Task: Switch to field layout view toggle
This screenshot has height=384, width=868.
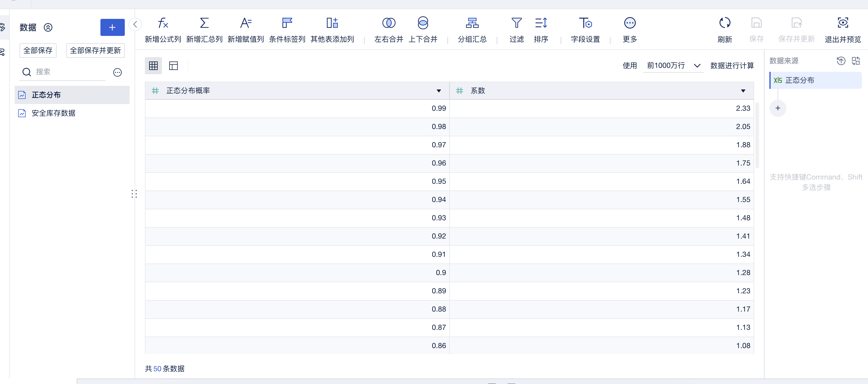Action: pos(173,66)
